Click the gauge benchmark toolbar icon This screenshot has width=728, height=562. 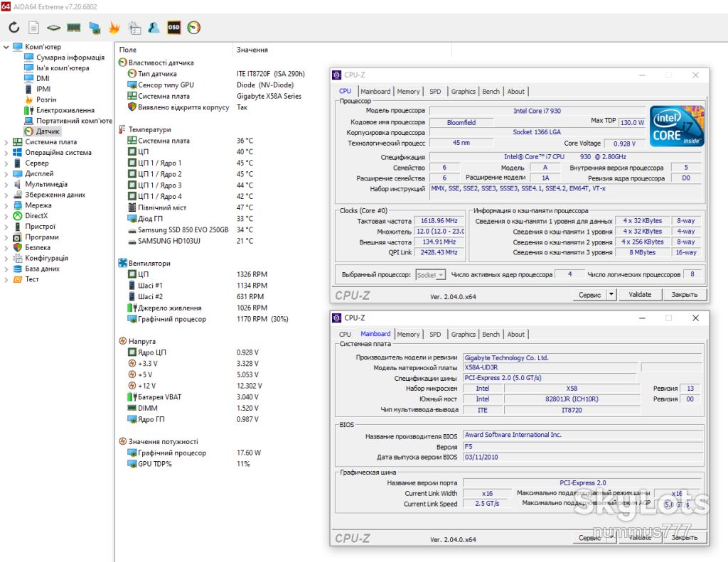[193, 28]
